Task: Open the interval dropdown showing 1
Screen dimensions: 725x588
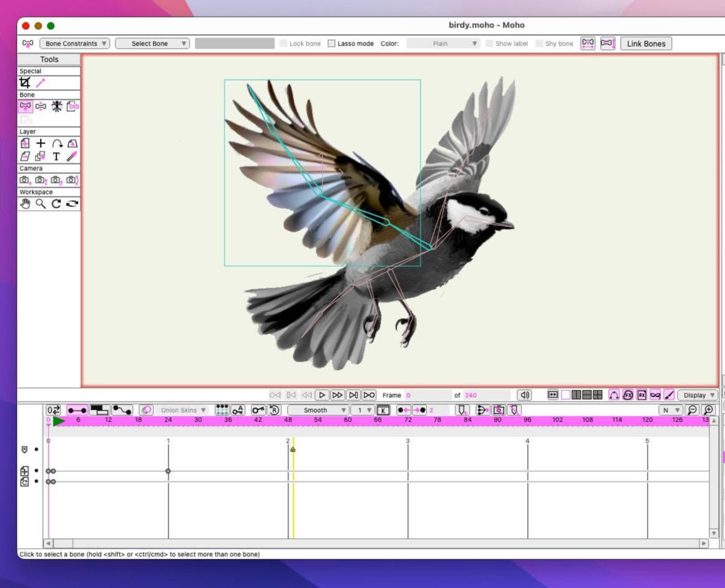Action: (362, 410)
